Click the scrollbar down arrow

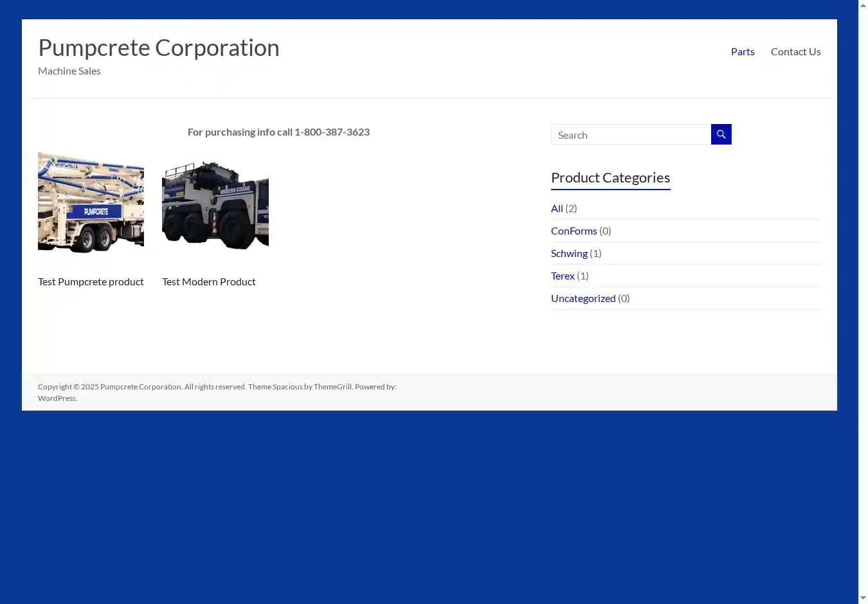(x=863, y=598)
